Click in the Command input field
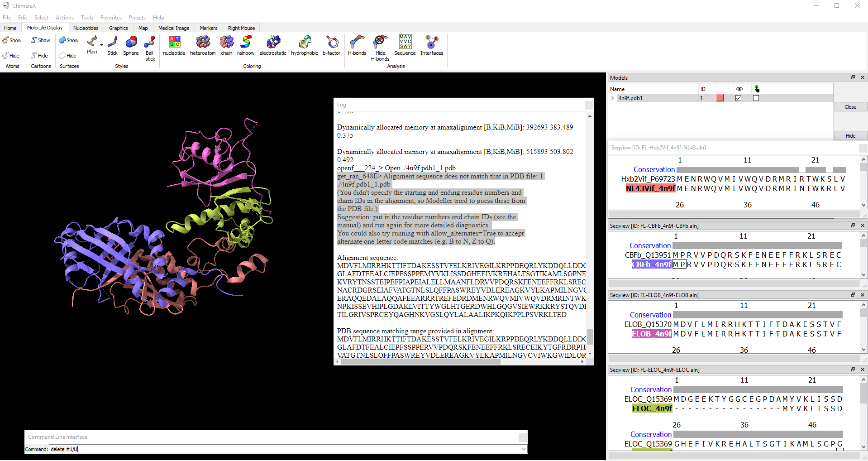 pos(285,449)
